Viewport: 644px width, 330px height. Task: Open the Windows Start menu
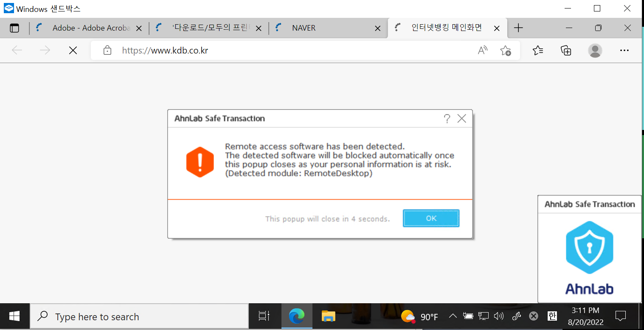(x=14, y=316)
